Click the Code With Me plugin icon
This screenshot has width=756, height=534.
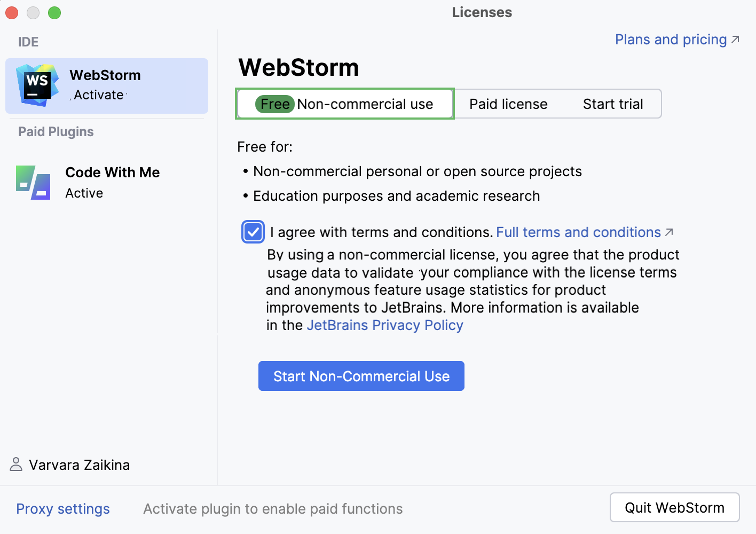coord(33,182)
